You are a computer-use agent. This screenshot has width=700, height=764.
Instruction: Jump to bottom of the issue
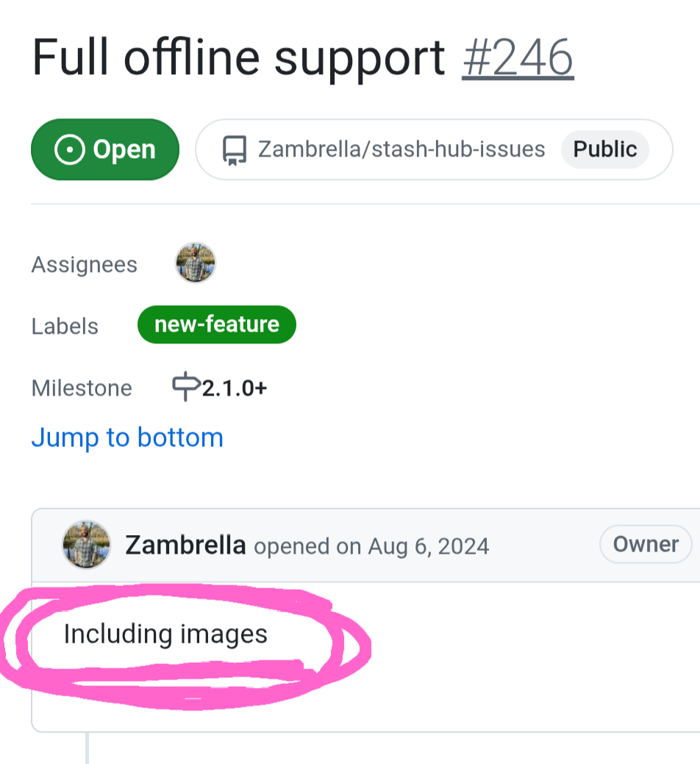click(127, 438)
